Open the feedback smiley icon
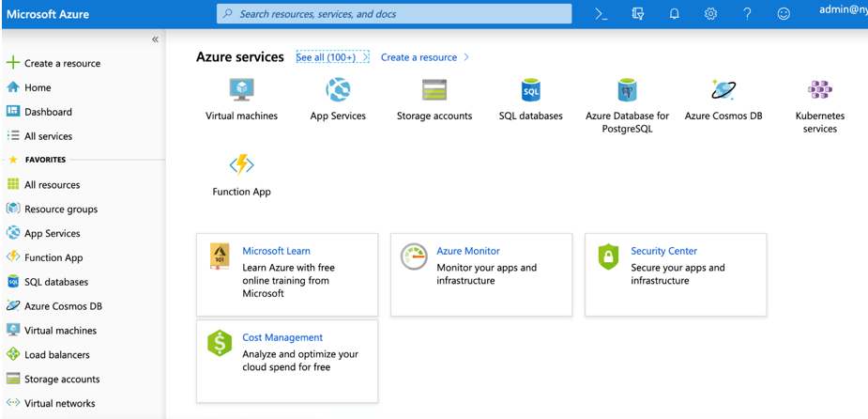Screen dimensions: 868x419 784,14
